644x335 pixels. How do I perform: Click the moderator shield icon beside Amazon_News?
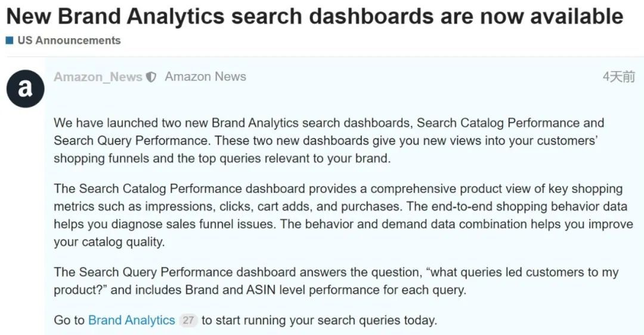[x=151, y=77]
